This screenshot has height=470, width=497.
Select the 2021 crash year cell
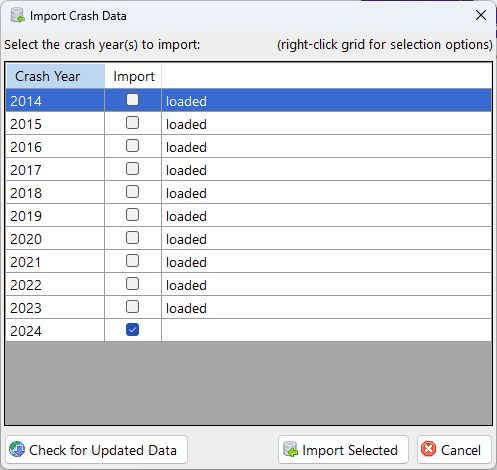click(x=55, y=261)
